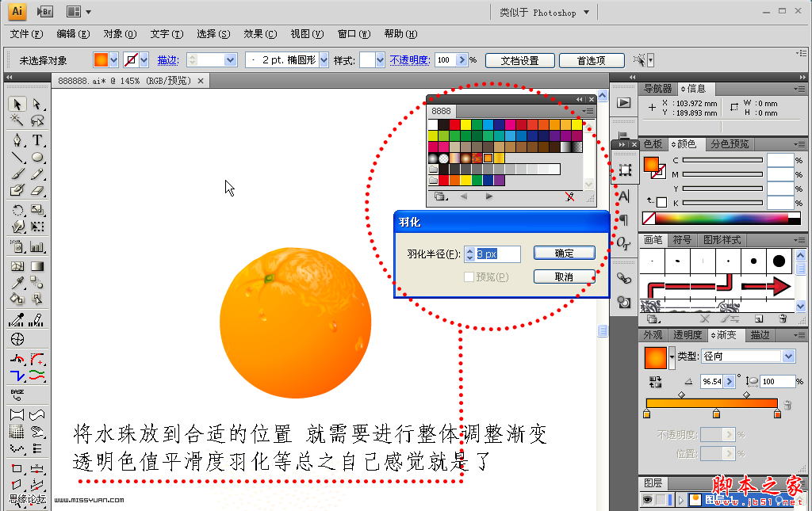Screen dimensions: 812x511
Task: Expand the 不透明度 opacity arrow
Action: click(x=462, y=60)
